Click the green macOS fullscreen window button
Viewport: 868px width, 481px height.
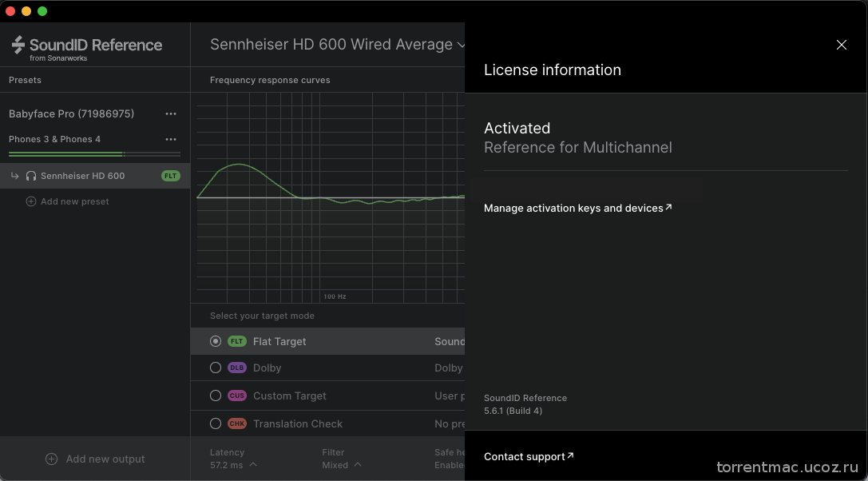pos(42,11)
